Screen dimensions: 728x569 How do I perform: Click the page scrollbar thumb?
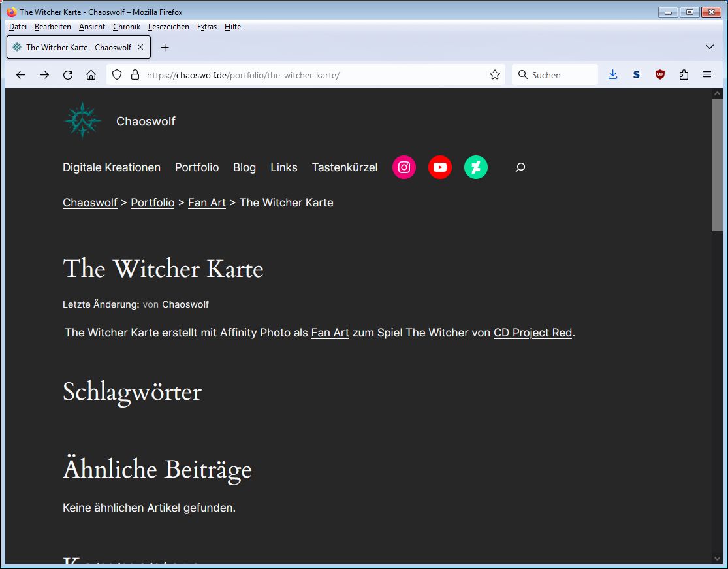point(718,165)
